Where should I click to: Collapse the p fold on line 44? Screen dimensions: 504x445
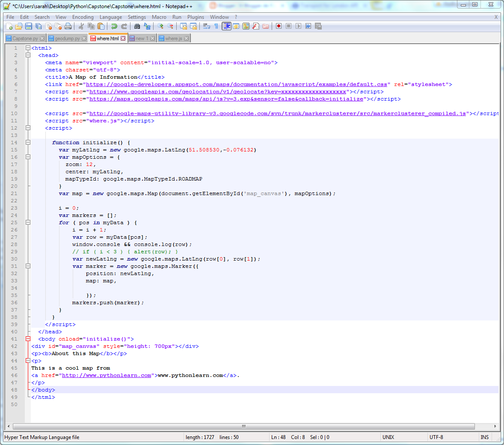tap(28, 361)
